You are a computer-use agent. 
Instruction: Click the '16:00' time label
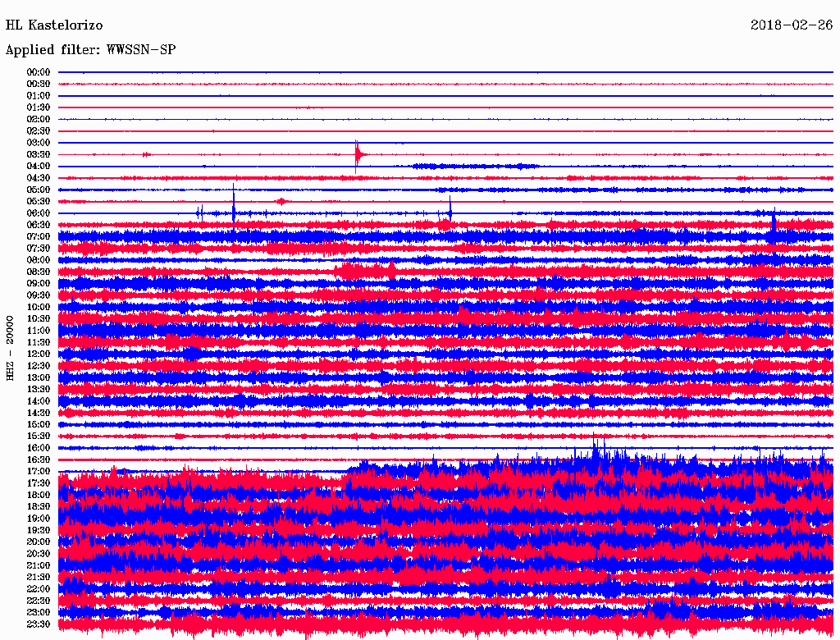click(38, 448)
